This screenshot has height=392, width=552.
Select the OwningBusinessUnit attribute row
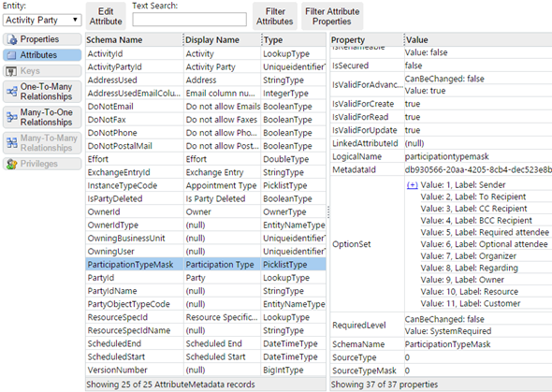click(206, 239)
